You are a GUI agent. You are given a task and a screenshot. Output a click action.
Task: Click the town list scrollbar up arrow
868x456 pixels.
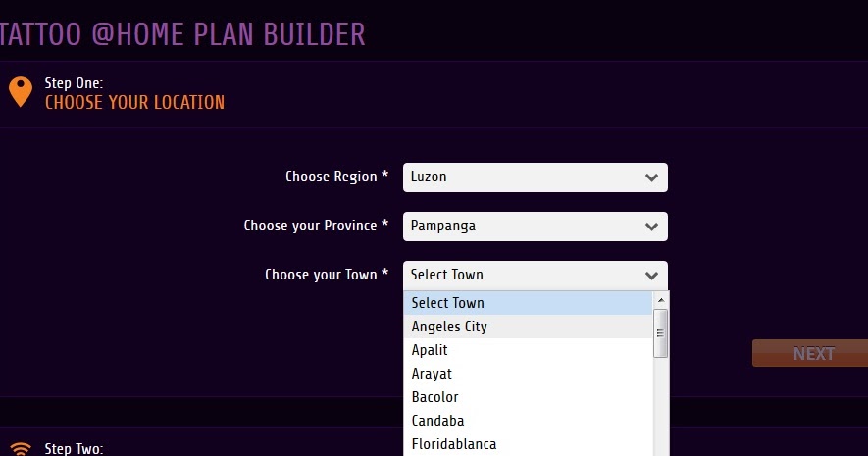pyautogui.click(x=660, y=300)
